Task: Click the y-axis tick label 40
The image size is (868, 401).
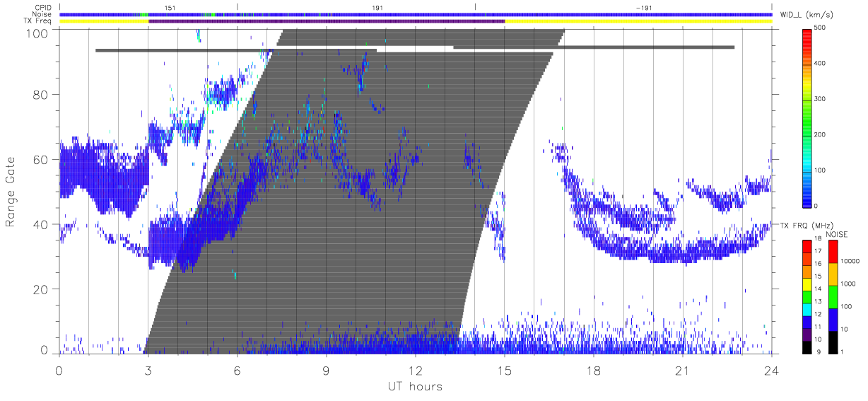Action: tap(42, 224)
